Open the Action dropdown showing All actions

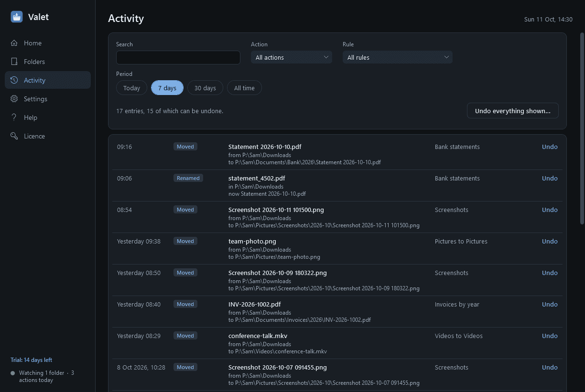(x=292, y=57)
